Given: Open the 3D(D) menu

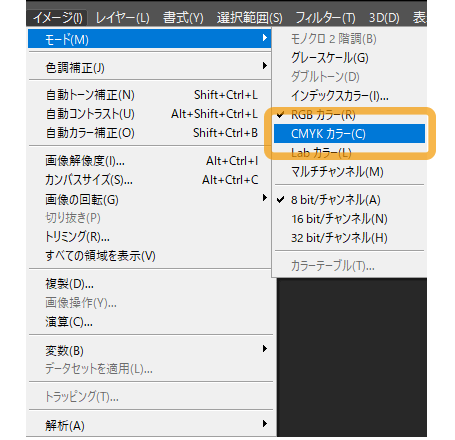Looking at the screenshot, I should pyautogui.click(x=384, y=18).
